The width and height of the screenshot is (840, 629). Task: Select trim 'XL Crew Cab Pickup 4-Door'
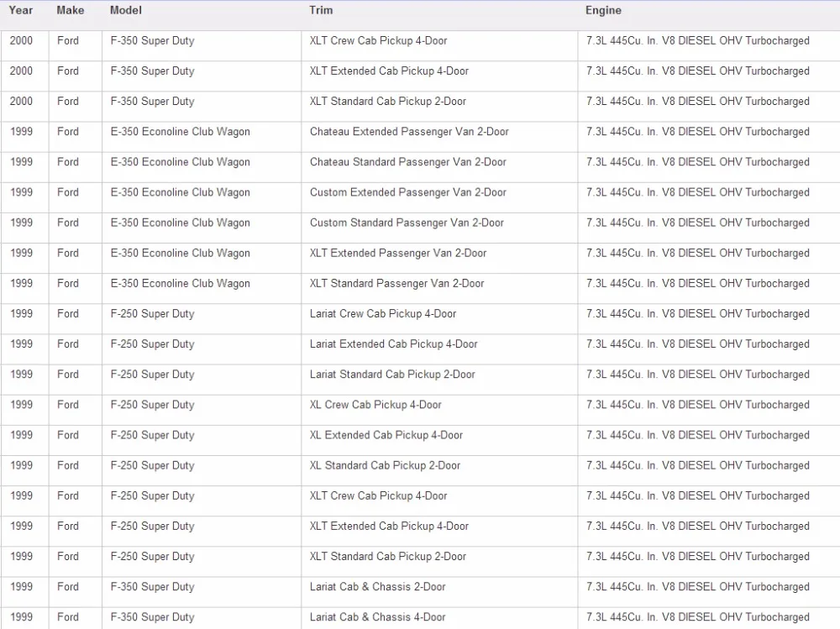(x=375, y=405)
